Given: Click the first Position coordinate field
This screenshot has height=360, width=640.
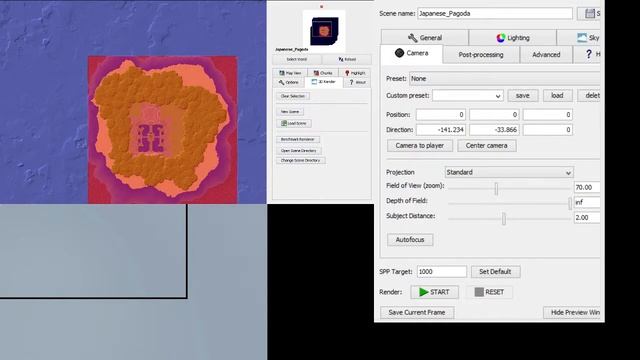Looking at the screenshot, I should [441, 115].
